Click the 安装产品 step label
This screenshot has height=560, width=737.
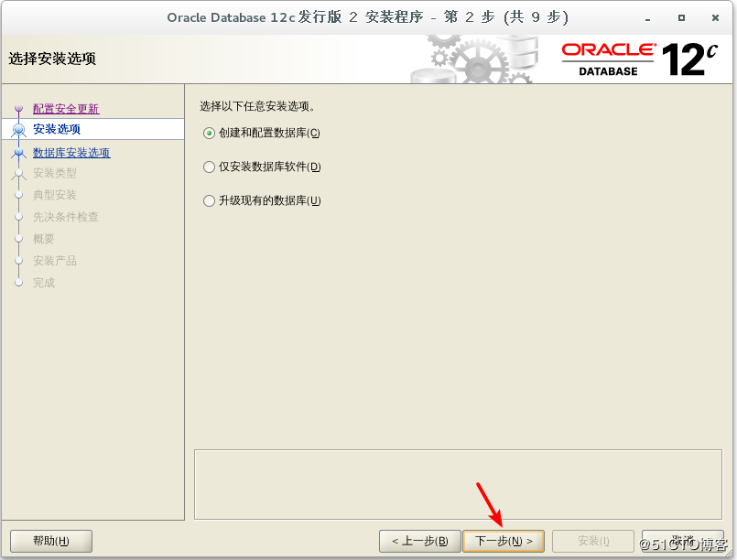click(x=55, y=261)
